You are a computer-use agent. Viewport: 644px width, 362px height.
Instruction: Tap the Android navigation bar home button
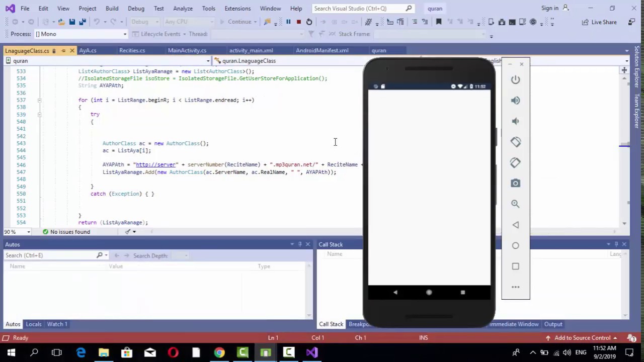coord(429,292)
